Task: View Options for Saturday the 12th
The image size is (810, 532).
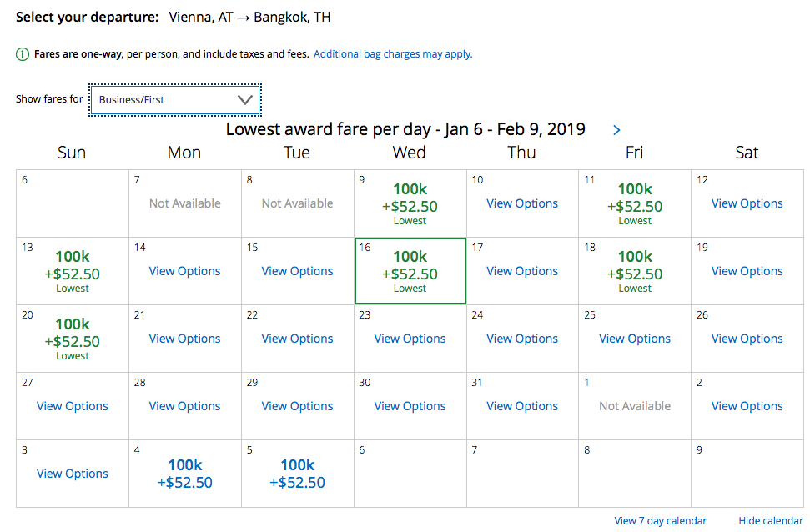Action: pos(747,203)
